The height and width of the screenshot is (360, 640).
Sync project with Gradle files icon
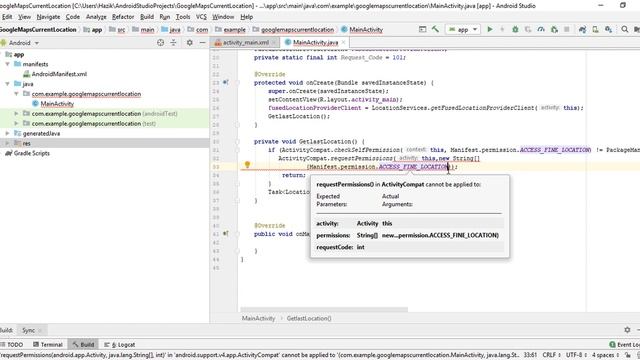(582, 29)
